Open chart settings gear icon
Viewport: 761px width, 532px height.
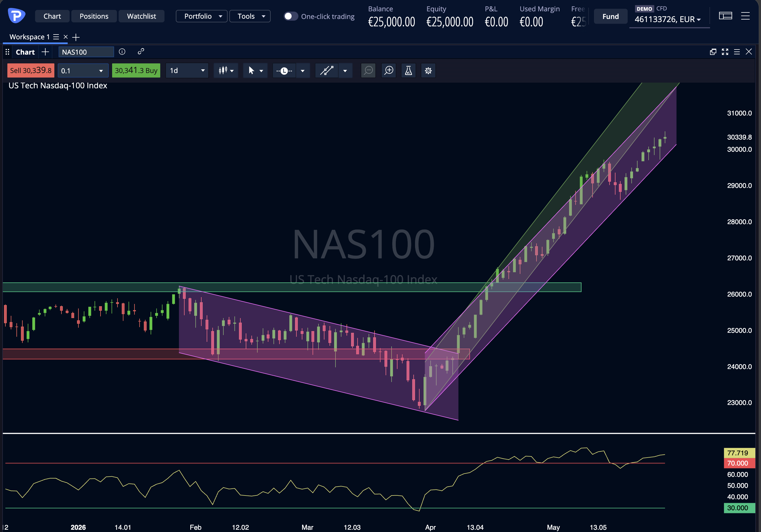[428, 70]
